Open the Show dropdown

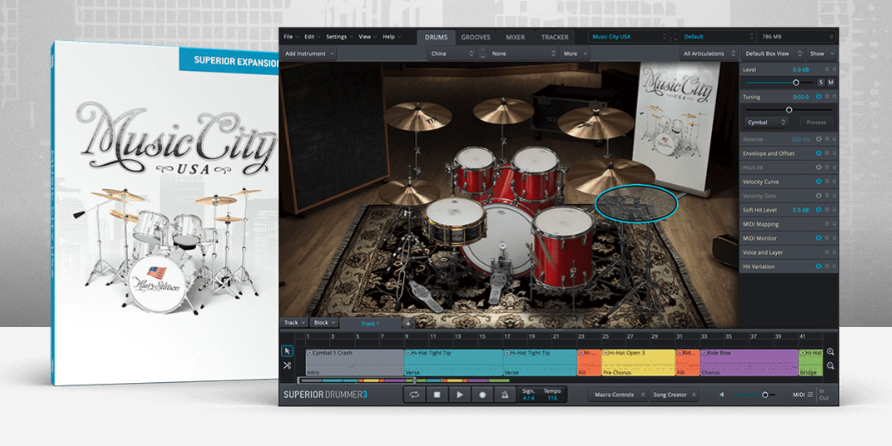[x=821, y=53]
